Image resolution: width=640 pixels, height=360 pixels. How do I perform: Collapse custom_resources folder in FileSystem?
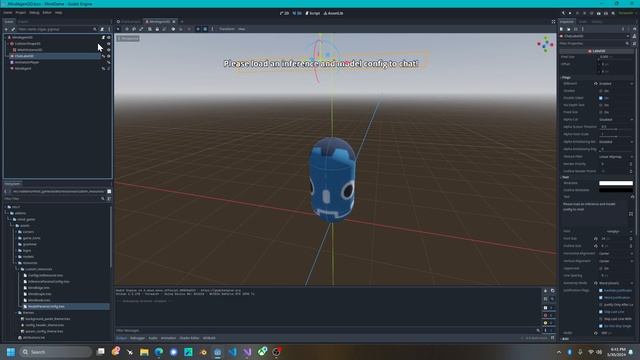point(17,269)
